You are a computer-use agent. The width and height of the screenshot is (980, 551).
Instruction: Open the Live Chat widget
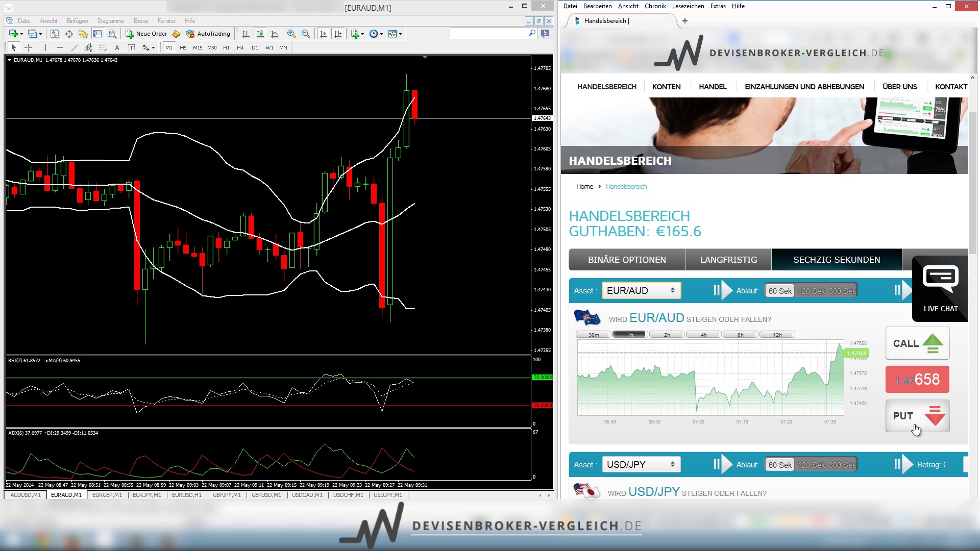point(940,288)
